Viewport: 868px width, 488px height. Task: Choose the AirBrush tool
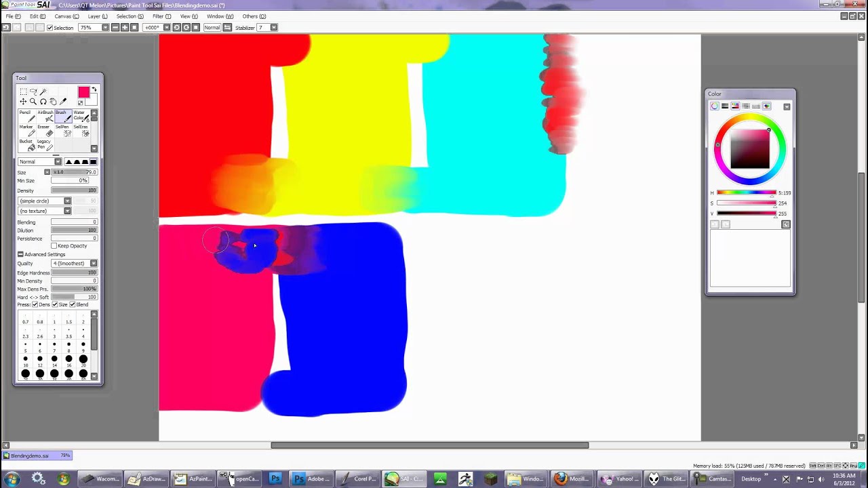click(45, 116)
